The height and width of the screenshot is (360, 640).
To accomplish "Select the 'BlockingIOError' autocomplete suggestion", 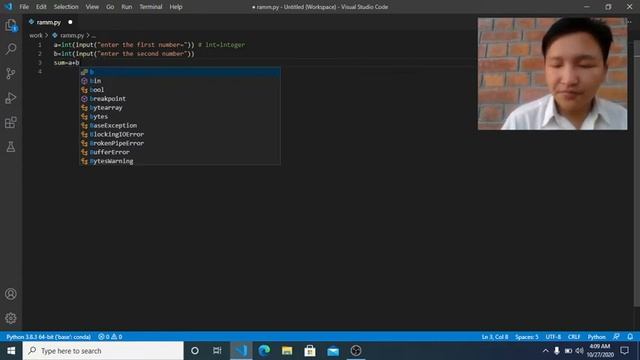I will click(180, 134).
